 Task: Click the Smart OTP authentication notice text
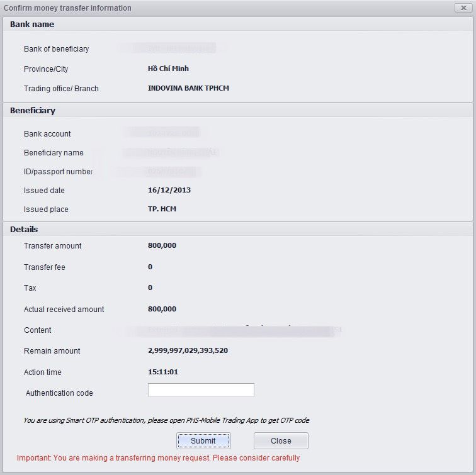click(x=166, y=420)
